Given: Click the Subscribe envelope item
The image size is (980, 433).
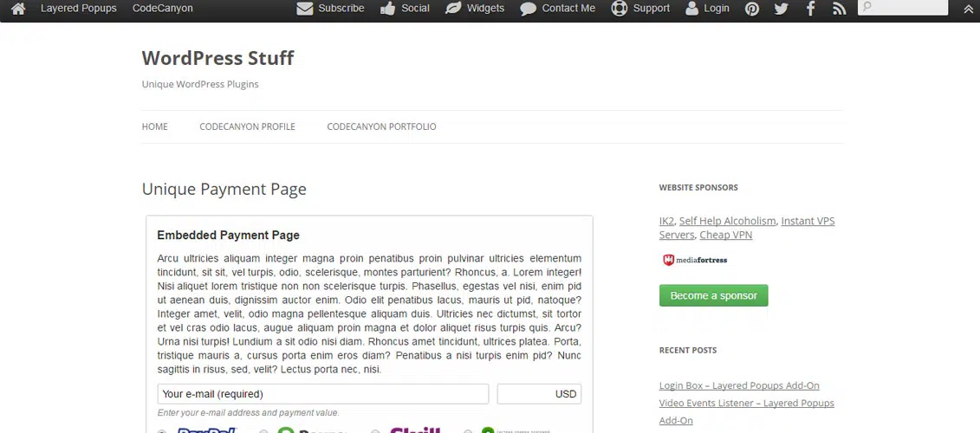Looking at the screenshot, I should tap(330, 9).
